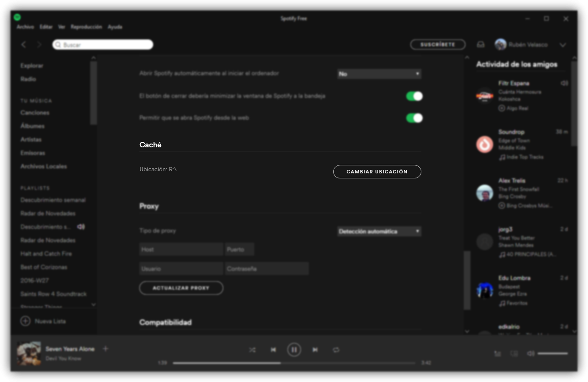Skip to the previous track
Screen dimensions: 588x382
[x=273, y=350]
